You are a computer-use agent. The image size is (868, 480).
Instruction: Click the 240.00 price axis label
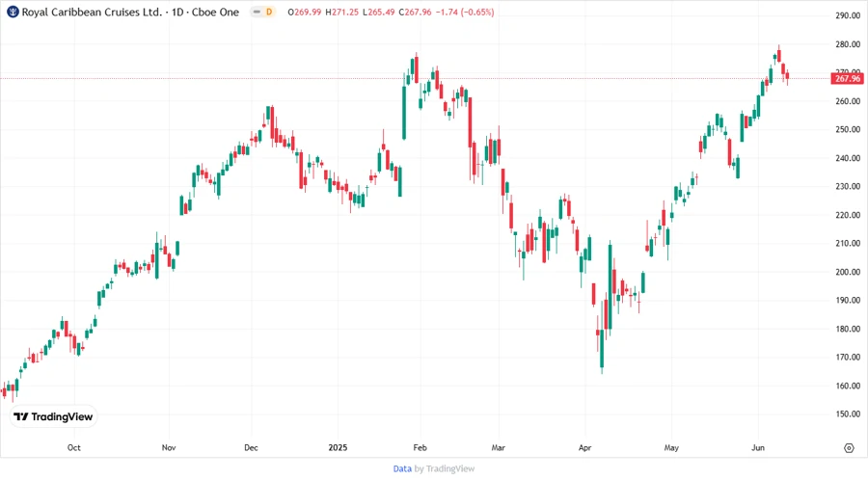tap(848, 158)
